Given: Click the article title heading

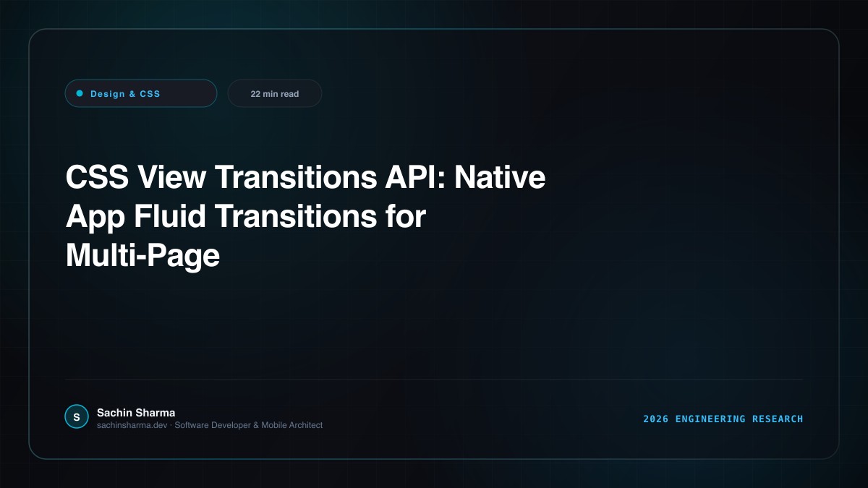Looking at the screenshot, I should click(305, 216).
